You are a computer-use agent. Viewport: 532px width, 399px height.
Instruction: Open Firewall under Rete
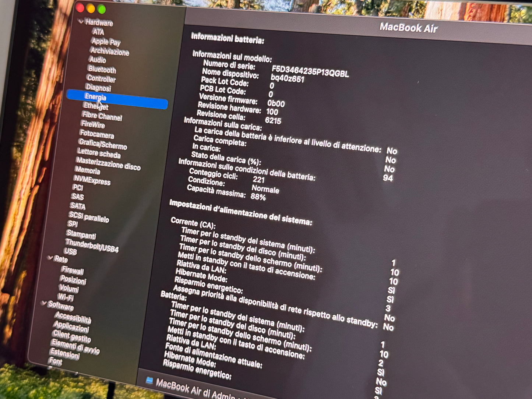[x=73, y=271]
